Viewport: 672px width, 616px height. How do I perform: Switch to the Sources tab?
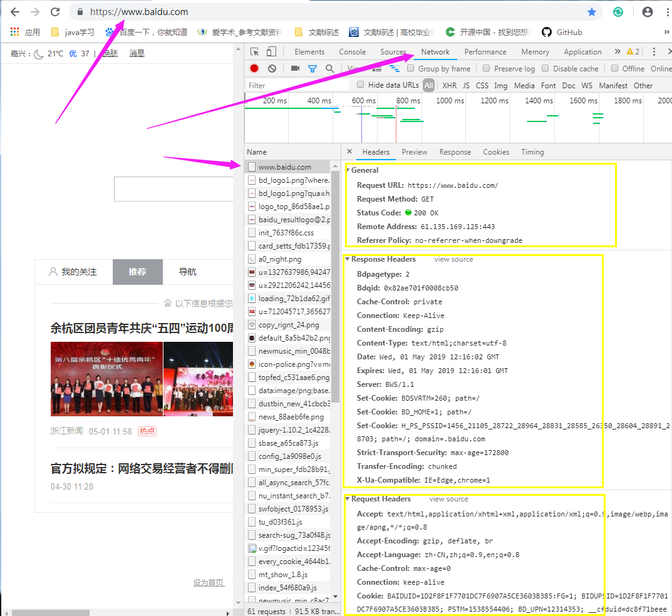pyautogui.click(x=393, y=52)
